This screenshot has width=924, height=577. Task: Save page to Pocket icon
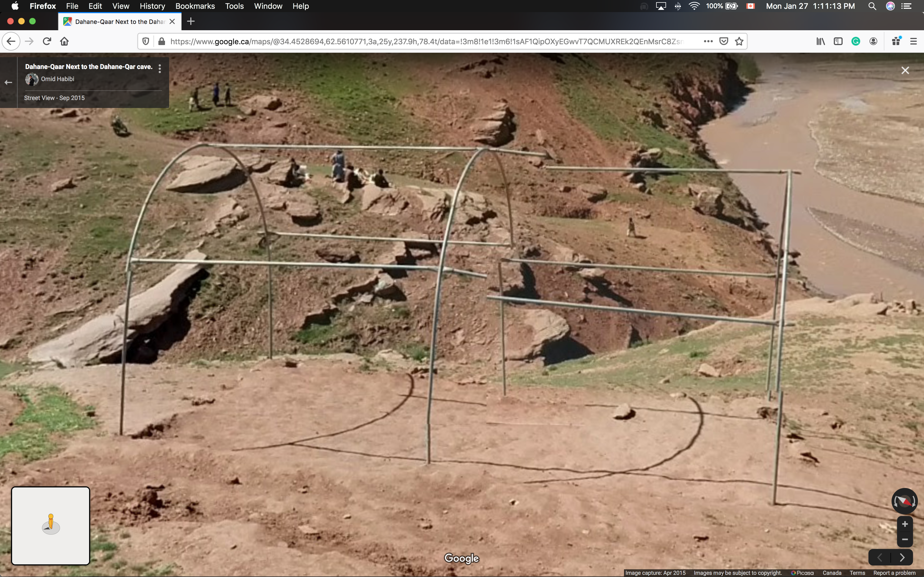coord(724,41)
